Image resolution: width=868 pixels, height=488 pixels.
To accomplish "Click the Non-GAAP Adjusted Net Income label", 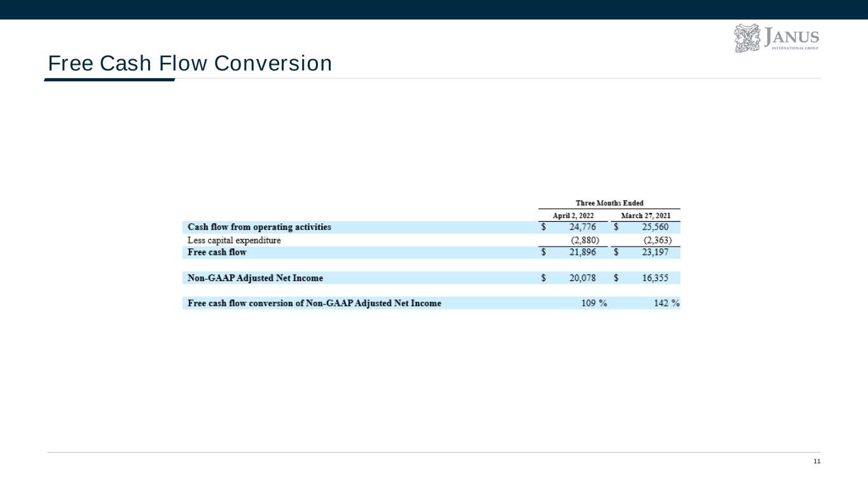I will coord(255,278).
